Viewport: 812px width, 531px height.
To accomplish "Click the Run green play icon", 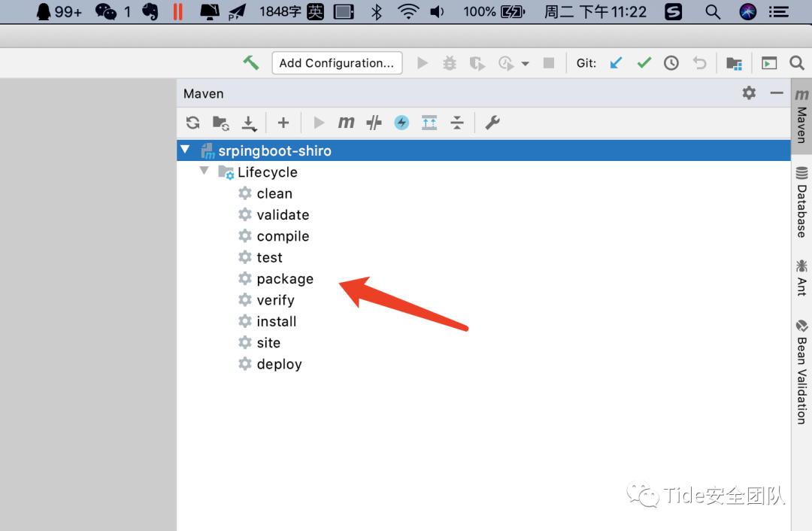I will click(423, 63).
